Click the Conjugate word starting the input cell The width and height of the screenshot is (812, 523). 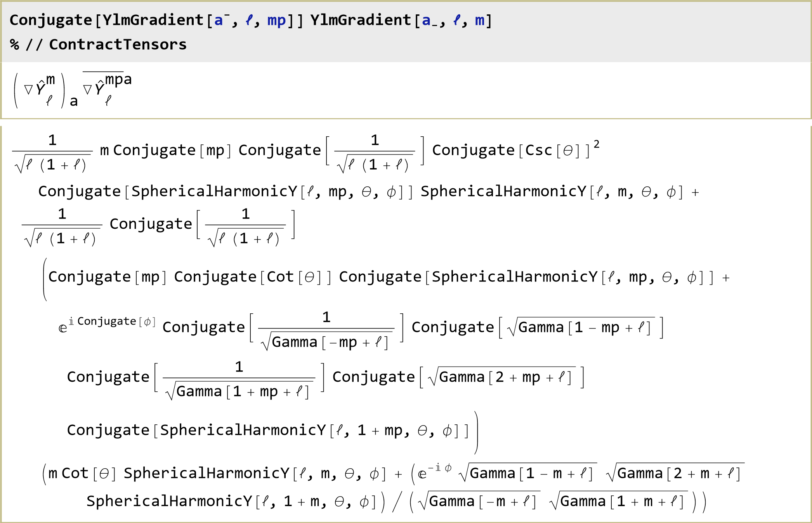(50, 20)
